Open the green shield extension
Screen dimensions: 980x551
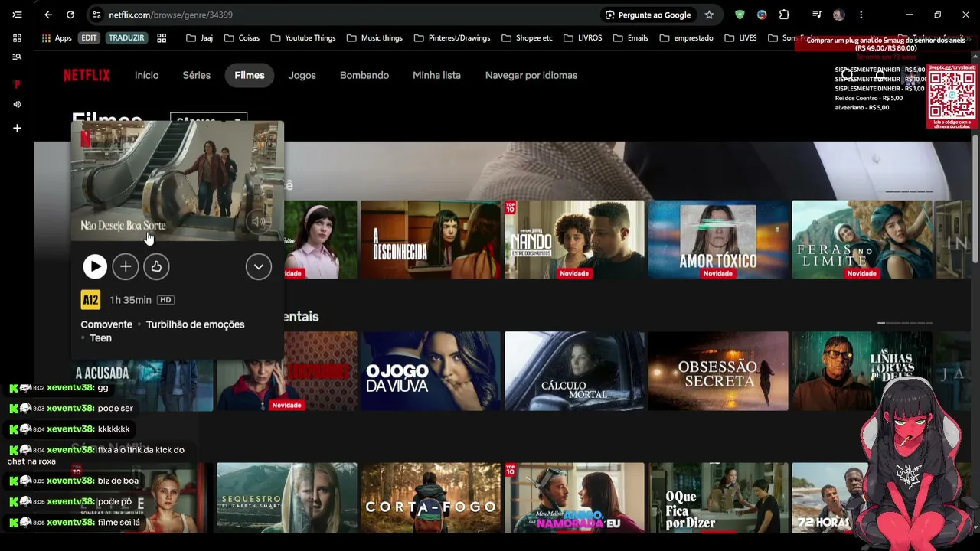point(740,15)
